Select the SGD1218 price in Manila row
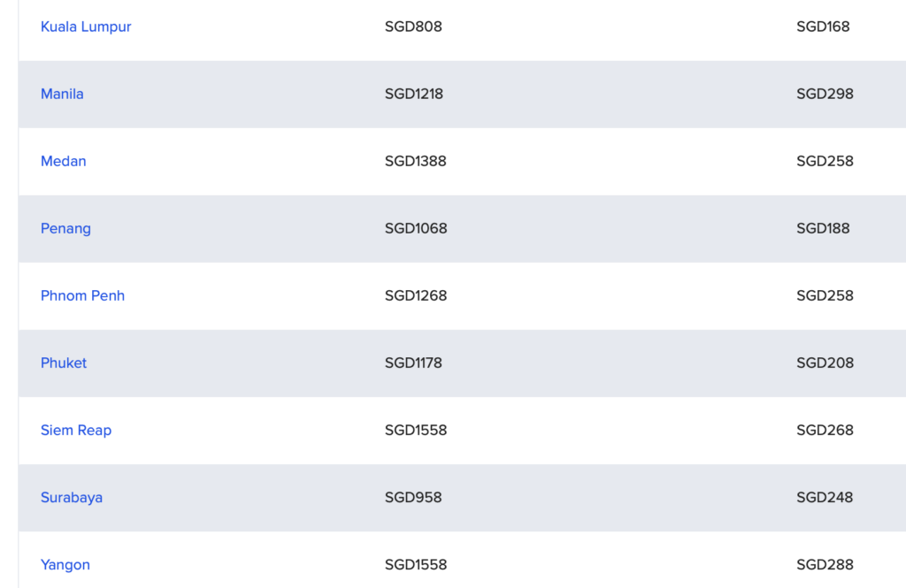906x588 pixels. 414,94
